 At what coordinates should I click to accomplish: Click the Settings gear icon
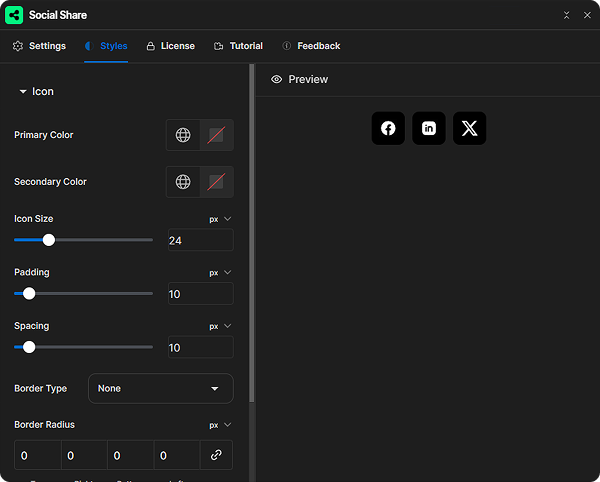point(18,46)
